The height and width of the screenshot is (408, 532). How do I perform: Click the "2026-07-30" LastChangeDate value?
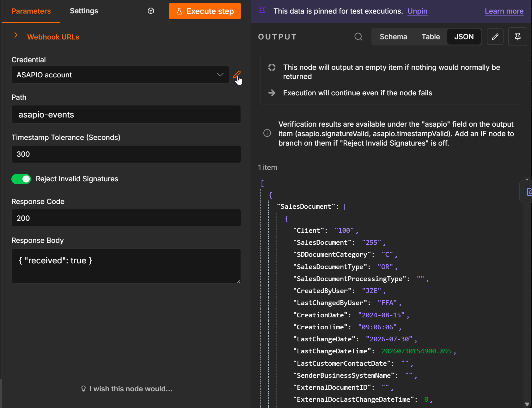tap(389, 339)
